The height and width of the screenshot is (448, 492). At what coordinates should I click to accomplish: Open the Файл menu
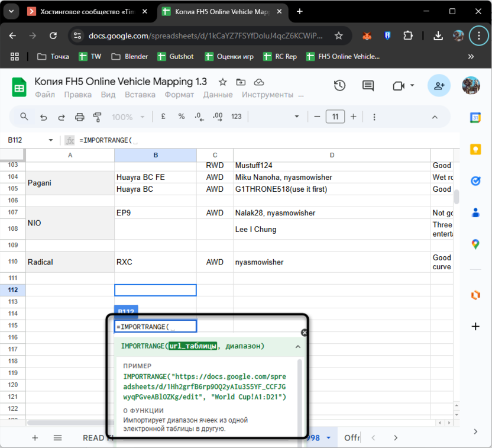[45, 95]
